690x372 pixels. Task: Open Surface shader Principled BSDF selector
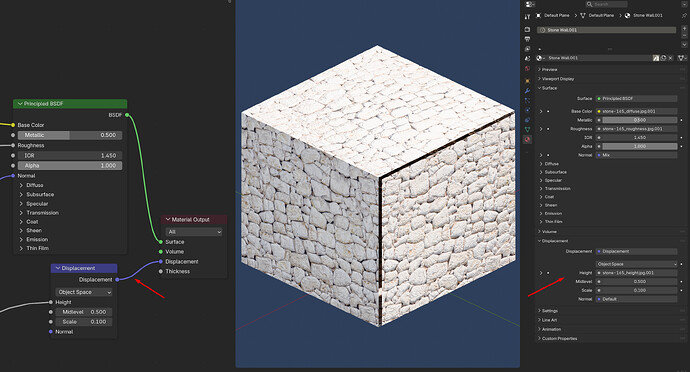pyautogui.click(x=636, y=99)
